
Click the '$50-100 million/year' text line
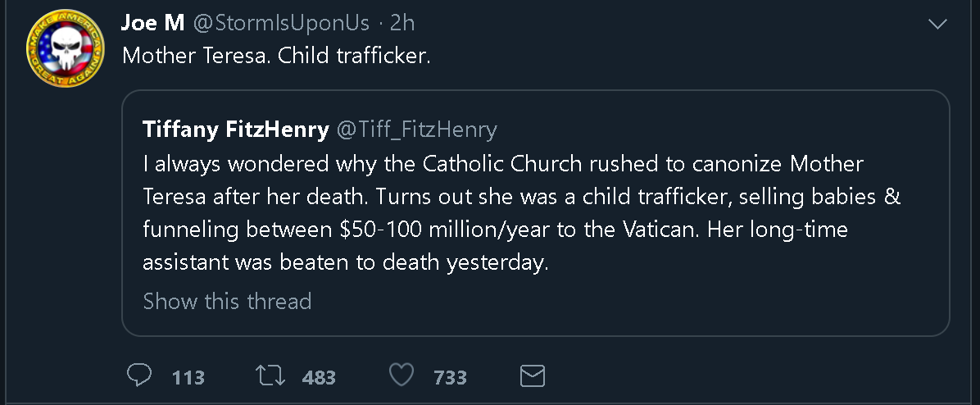click(x=495, y=230)
